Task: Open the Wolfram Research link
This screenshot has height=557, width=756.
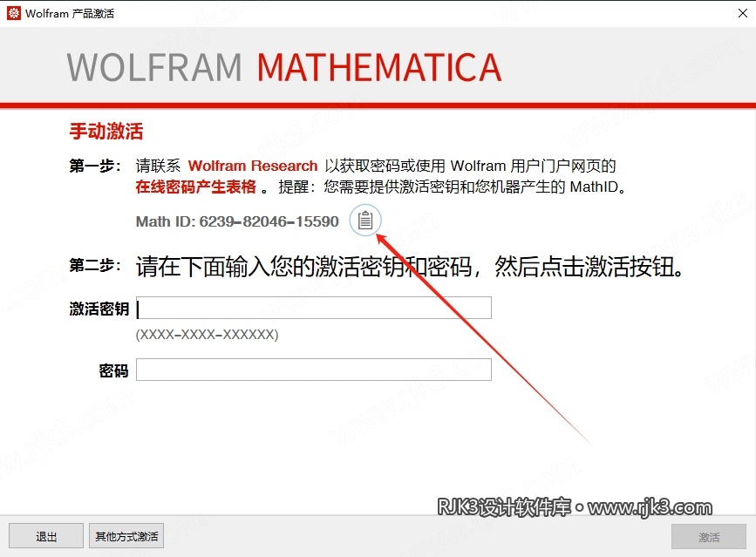Action: point(253,166)
